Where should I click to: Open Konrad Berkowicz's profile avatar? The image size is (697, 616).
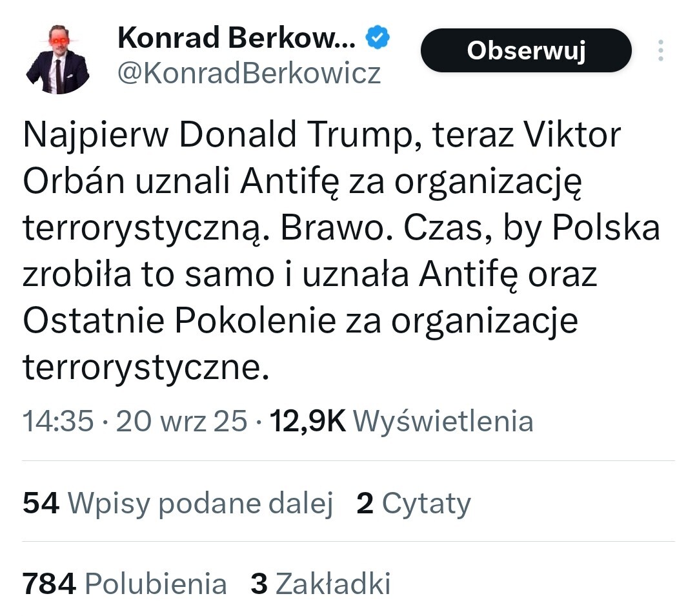[57, 59]
